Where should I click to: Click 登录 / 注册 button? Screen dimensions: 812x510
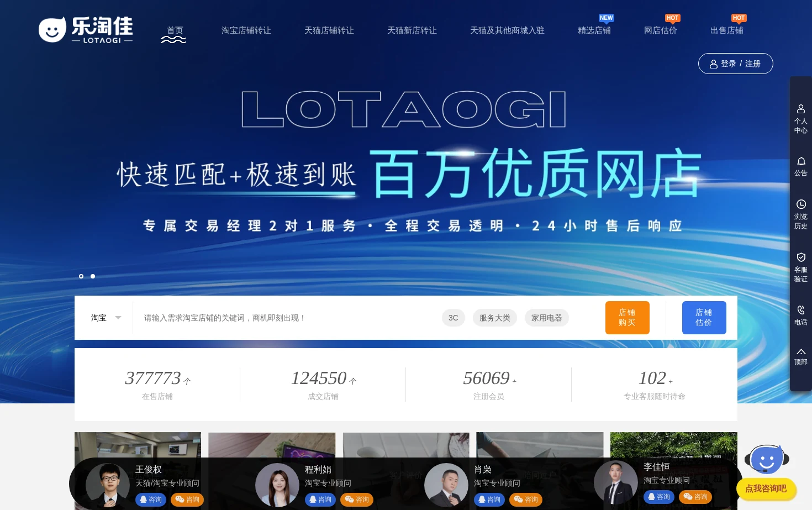coord(736,64)
